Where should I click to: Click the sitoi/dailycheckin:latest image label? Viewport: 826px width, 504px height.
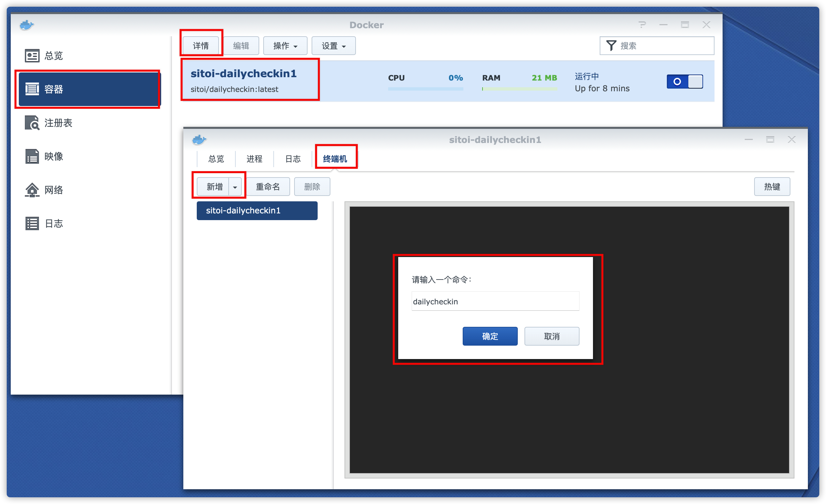coord(234,89)
